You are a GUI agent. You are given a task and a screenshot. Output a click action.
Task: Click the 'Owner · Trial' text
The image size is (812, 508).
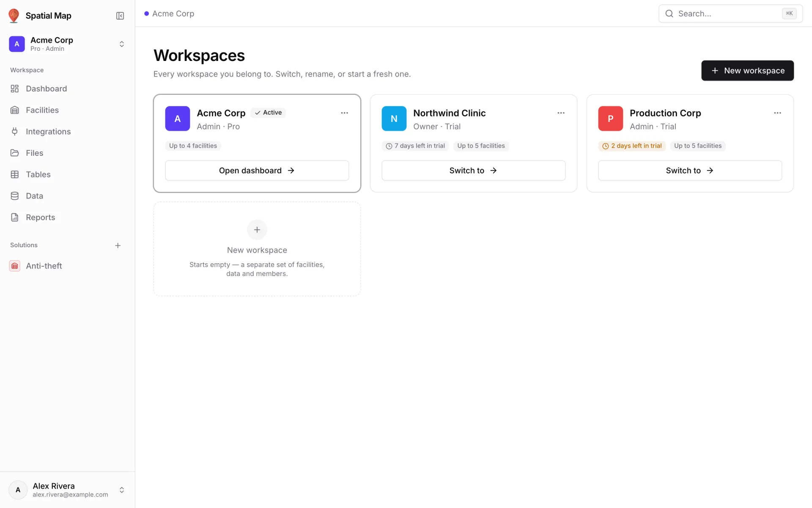click(437, 127)
